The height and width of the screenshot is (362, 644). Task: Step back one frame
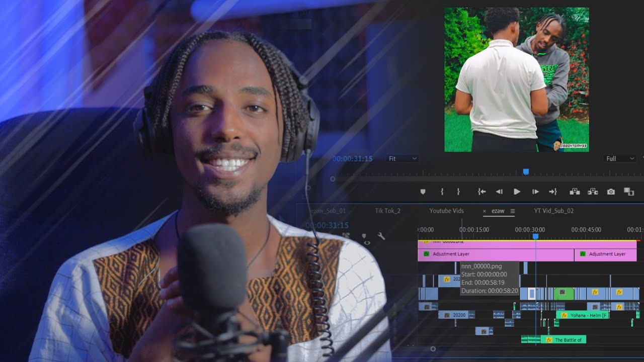(499, 192)
